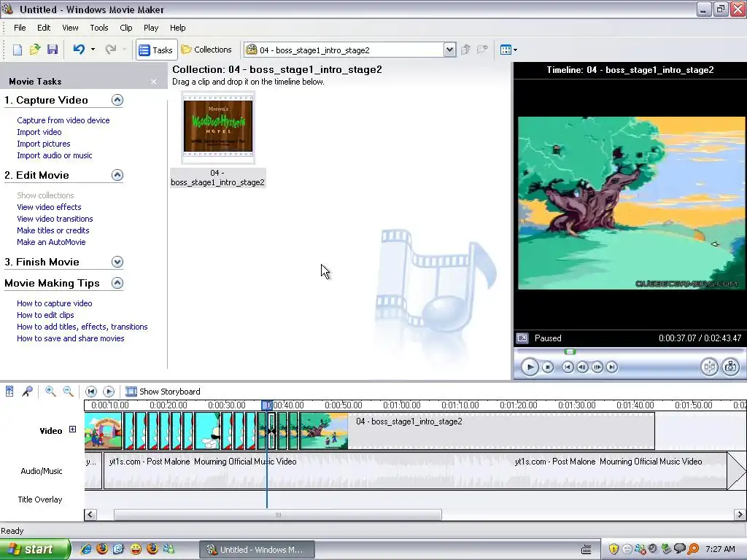
Task: Click the timeline playhead marker
Action: tap(267, 405)
